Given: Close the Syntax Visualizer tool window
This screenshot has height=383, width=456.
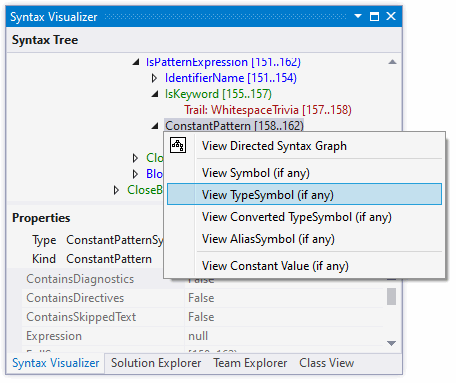Looking at the screenshot, I should pyautogui.click(x=391, y=16).
